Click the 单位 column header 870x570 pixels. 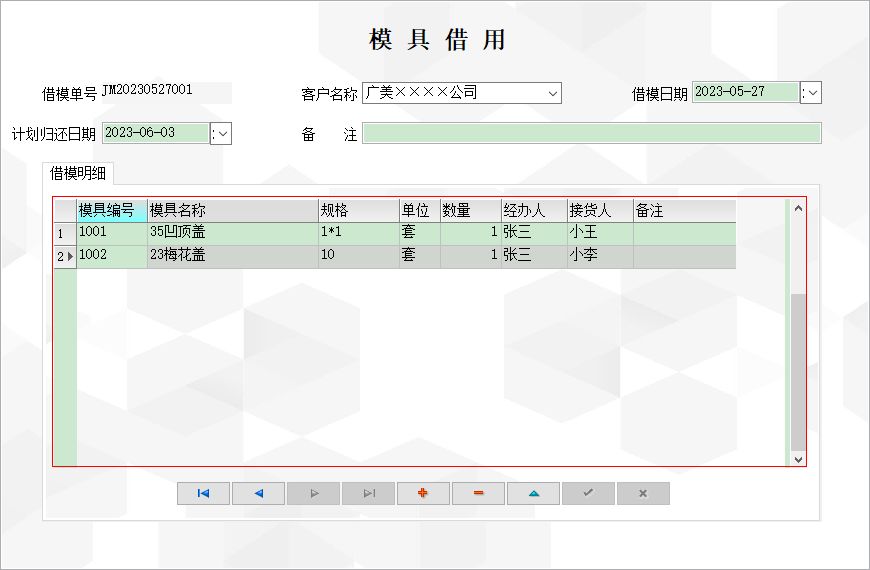419,211
